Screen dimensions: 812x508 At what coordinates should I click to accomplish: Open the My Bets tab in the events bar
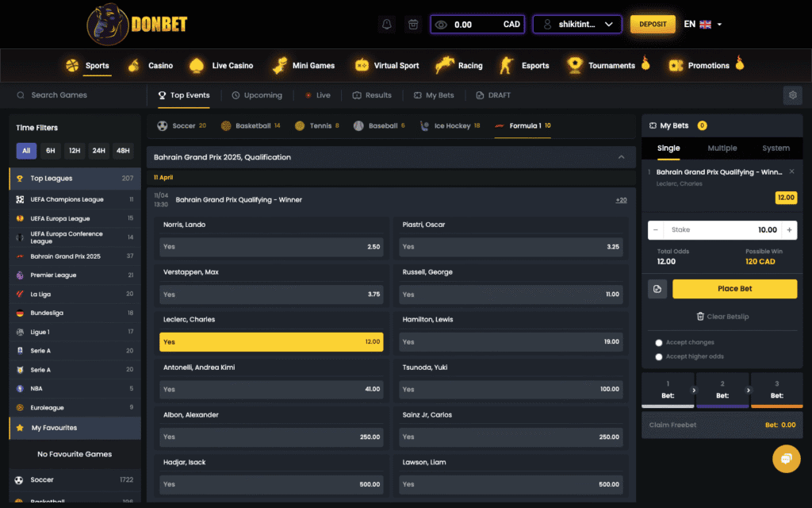tap(434, 95)
